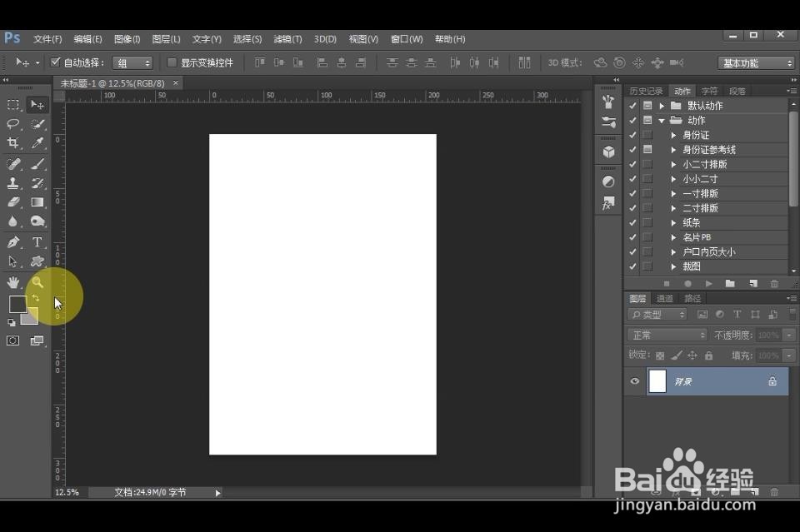This screenshot has height=532, width=800.
Task: Open the 文件(F) menu
Action: [47, 39]
